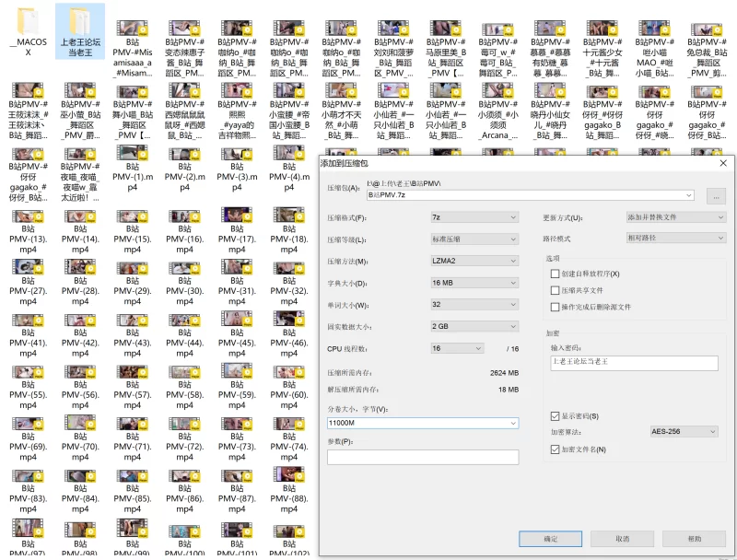Select the 王筱沫沫 video file icon
This screenshot has height=560, width=737.
pos(28,90)
